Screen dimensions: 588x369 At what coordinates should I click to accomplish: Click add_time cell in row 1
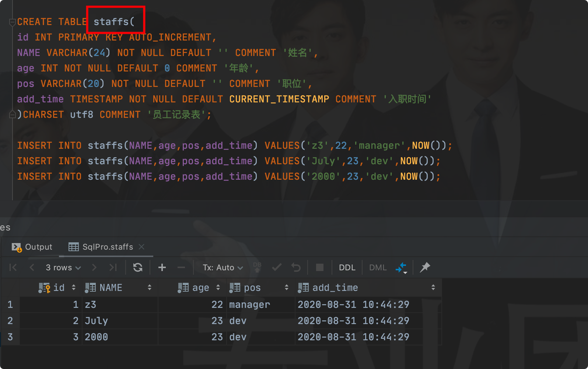coord(368,305)
